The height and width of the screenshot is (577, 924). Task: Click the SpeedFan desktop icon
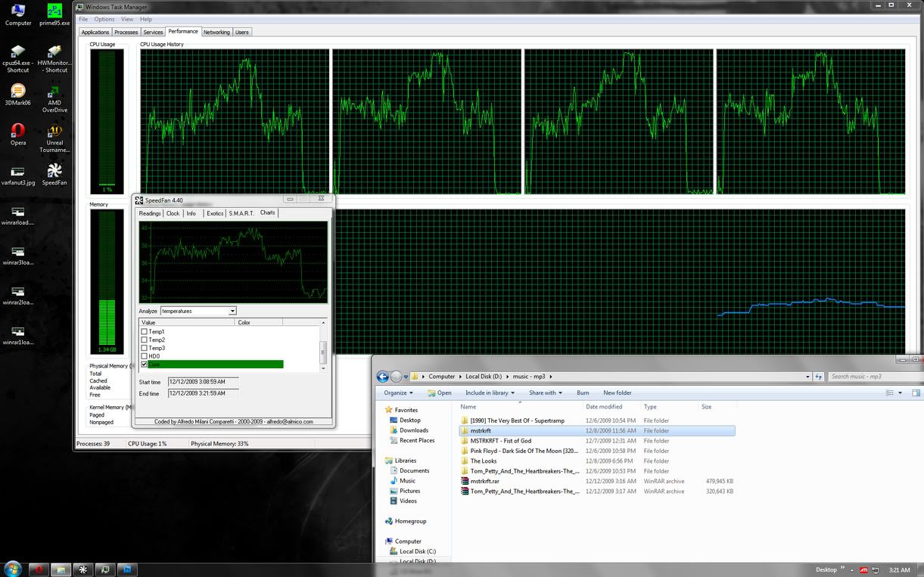click(x=54, y=172)
